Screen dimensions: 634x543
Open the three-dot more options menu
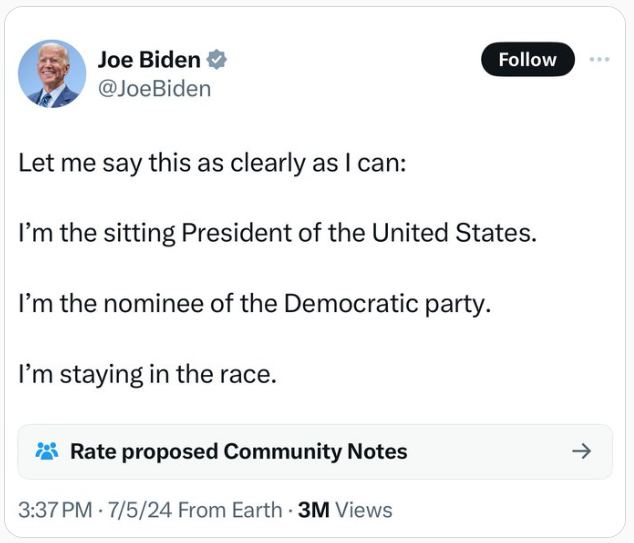point(599,59)
